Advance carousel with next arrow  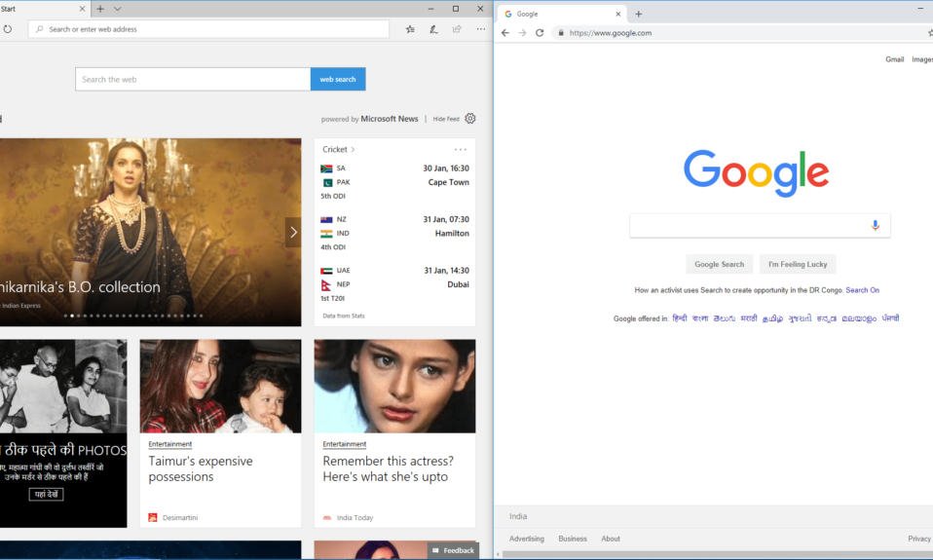pos(293,232)
